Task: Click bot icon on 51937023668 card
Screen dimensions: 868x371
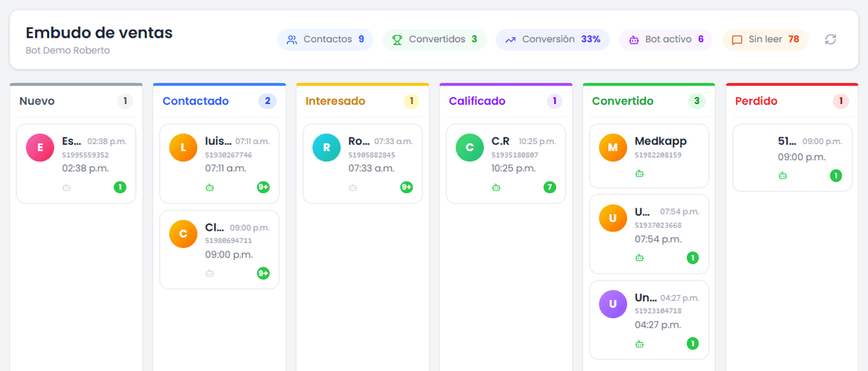Action: 639,257
